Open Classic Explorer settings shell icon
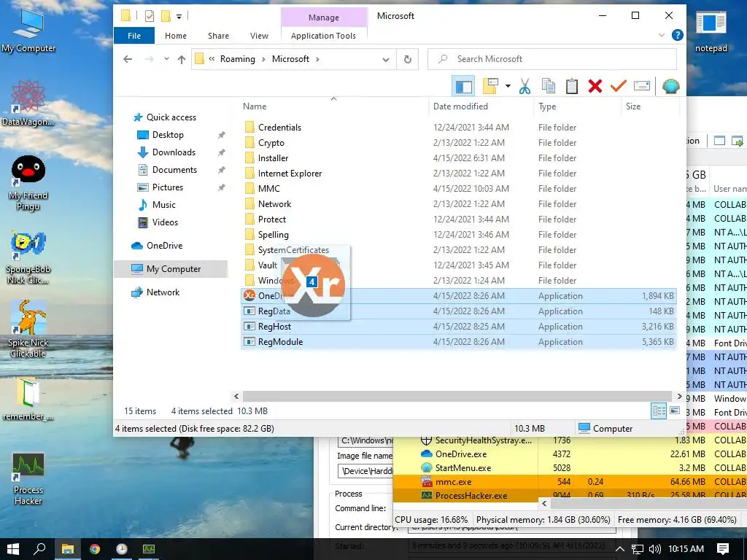This screenshot has width=747, height=560. 670,86
